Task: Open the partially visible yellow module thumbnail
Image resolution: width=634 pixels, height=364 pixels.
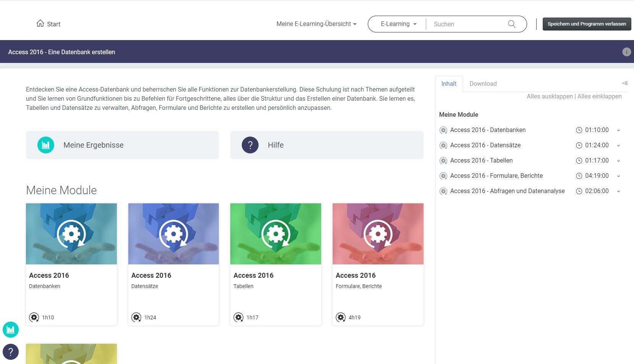Action: [x=71, y=354]
